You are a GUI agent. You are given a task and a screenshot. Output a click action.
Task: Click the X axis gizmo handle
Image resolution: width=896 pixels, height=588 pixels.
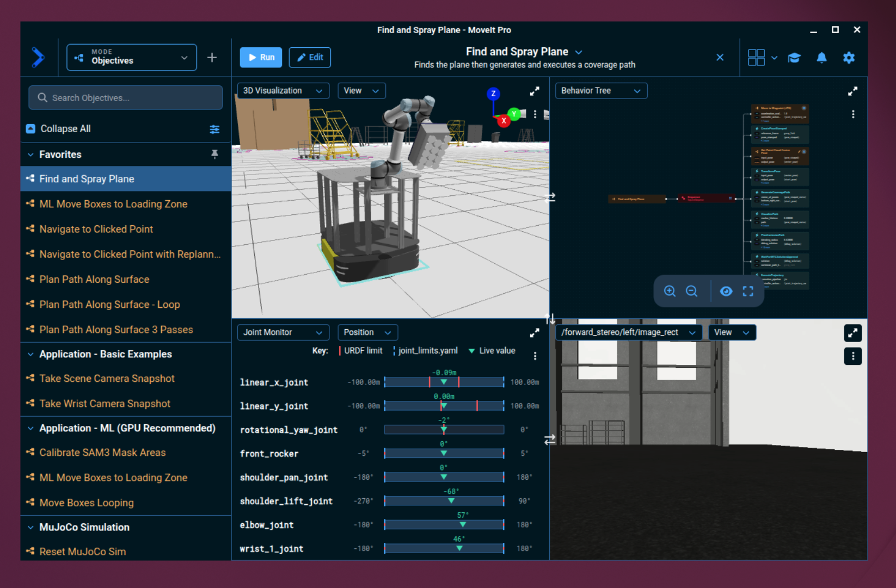[504, 121]
